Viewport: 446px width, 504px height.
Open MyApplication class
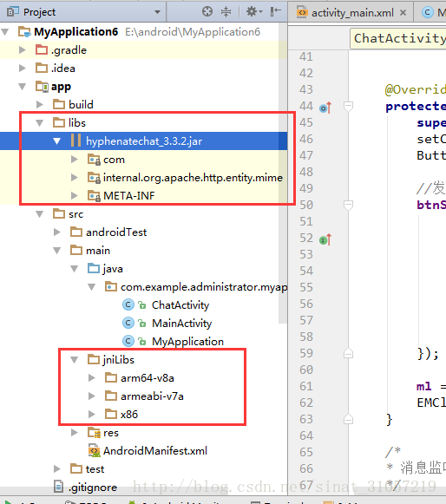187,342
